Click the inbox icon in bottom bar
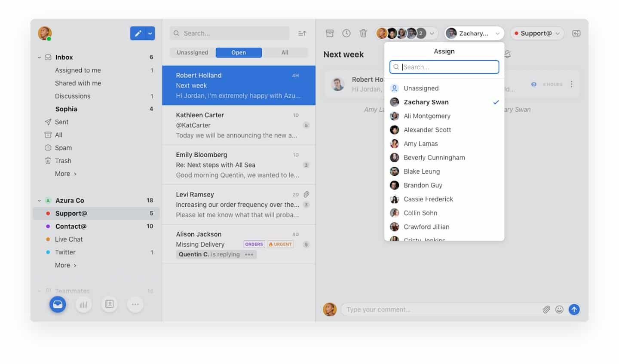The image size is (619, 364). tap(58, 304)
